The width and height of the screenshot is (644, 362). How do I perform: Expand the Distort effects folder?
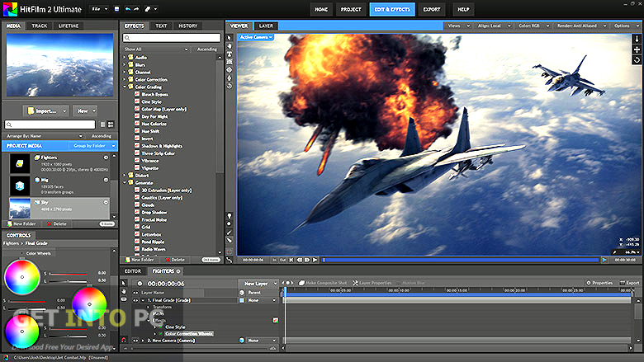[x=125, y=176]
